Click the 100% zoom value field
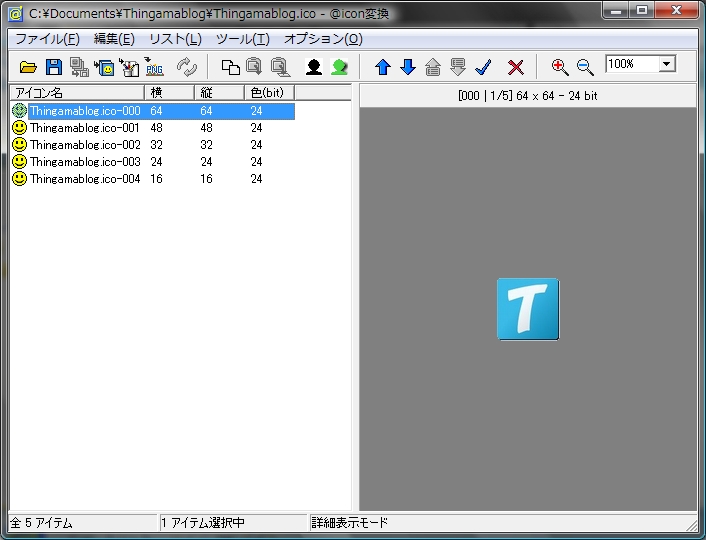 point(632,64)
